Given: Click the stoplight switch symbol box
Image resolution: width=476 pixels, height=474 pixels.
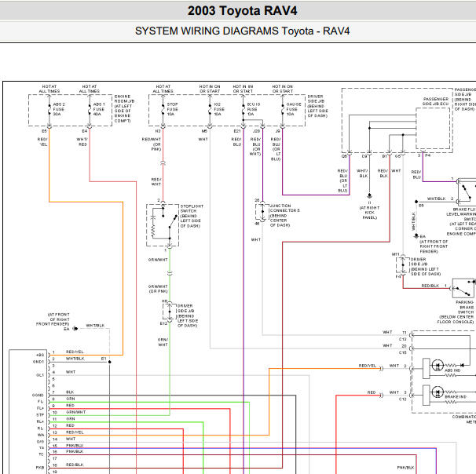Looking at the screenshot, I should pos(163,225).
